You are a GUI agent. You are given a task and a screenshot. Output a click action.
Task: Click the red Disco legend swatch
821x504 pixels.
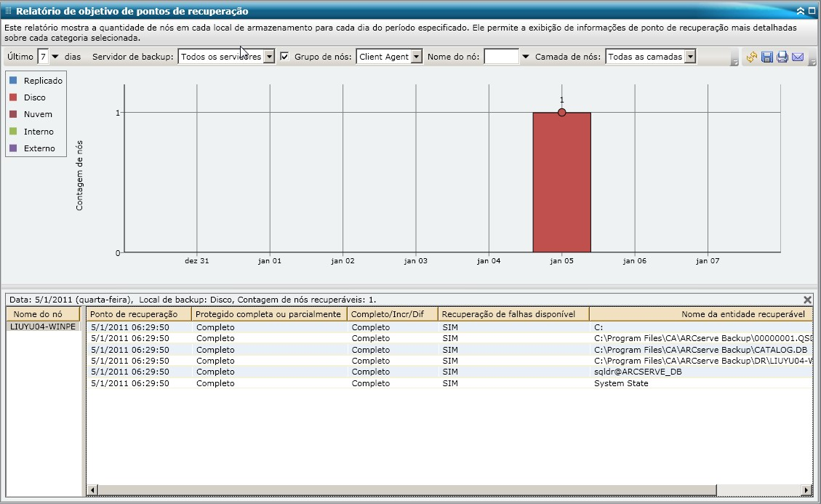(12, 97)
